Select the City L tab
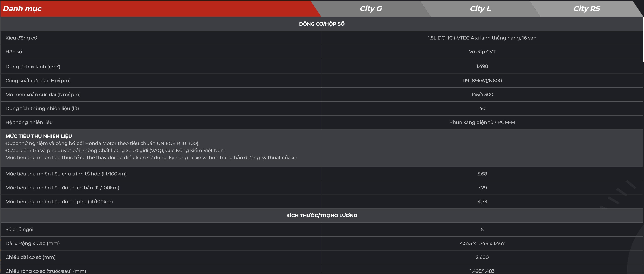Screen dimensions: 644x274 pyautogui.click(x=480, y=9)
